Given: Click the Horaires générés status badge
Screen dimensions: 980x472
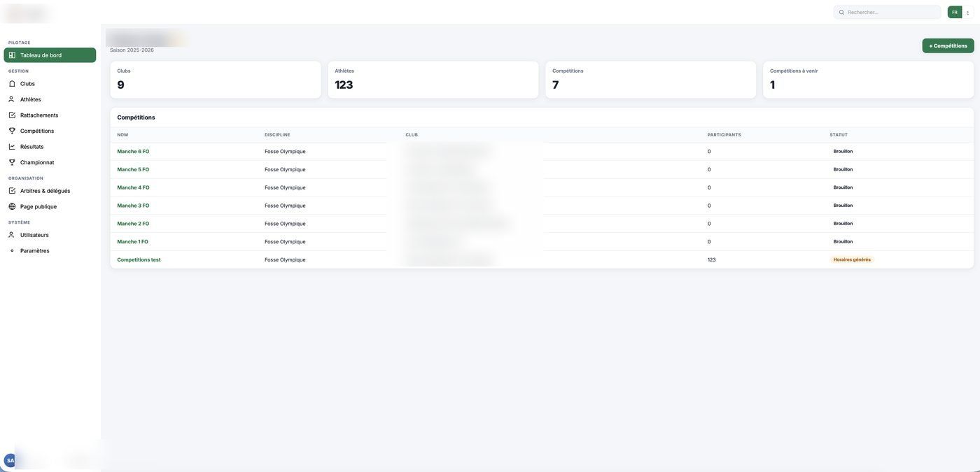Looking at the screenshot, I should (852, 260).
